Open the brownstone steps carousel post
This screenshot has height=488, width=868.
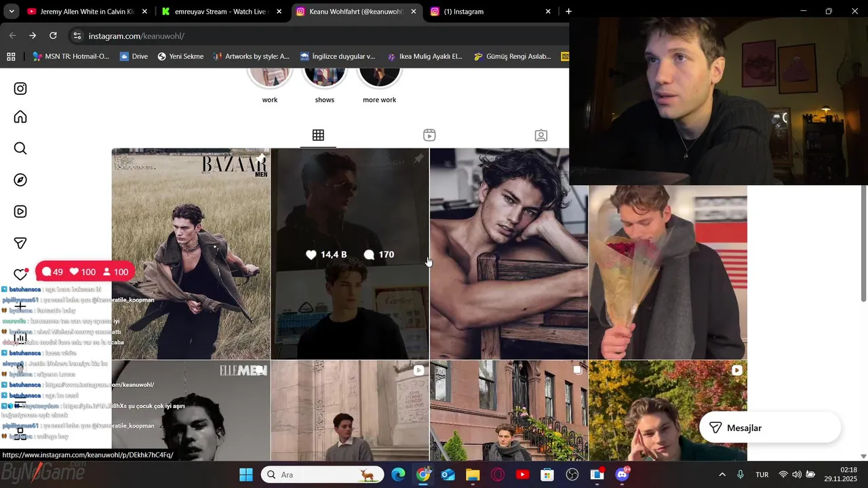click(x=509, y=411)
